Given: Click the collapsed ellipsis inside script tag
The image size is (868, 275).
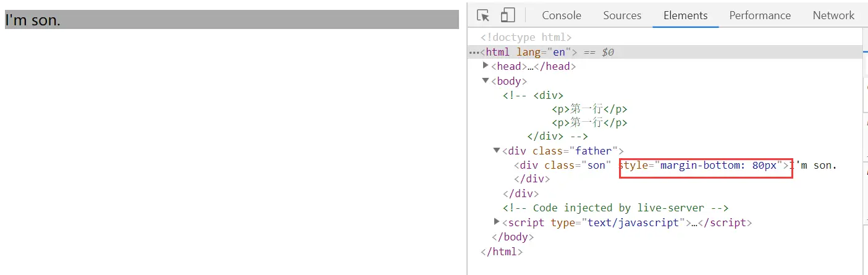Looking at the screenshot, I should [694, 223].
